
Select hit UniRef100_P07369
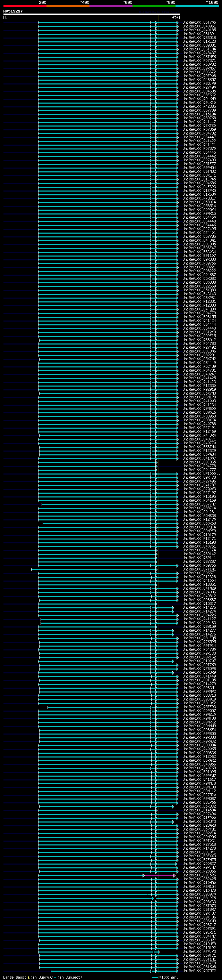[199, 129]
